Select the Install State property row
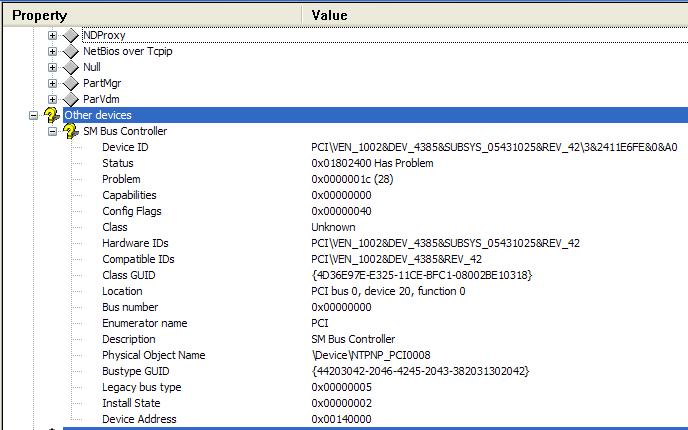This screenshot has height=430, width=688. coord(376,403)
